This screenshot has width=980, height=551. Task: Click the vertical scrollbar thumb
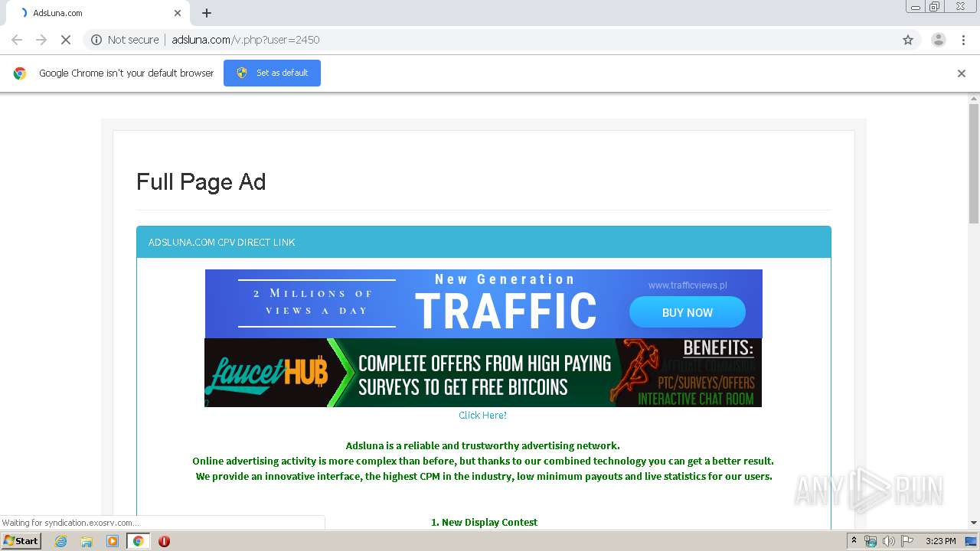click(x=974, y=163)
